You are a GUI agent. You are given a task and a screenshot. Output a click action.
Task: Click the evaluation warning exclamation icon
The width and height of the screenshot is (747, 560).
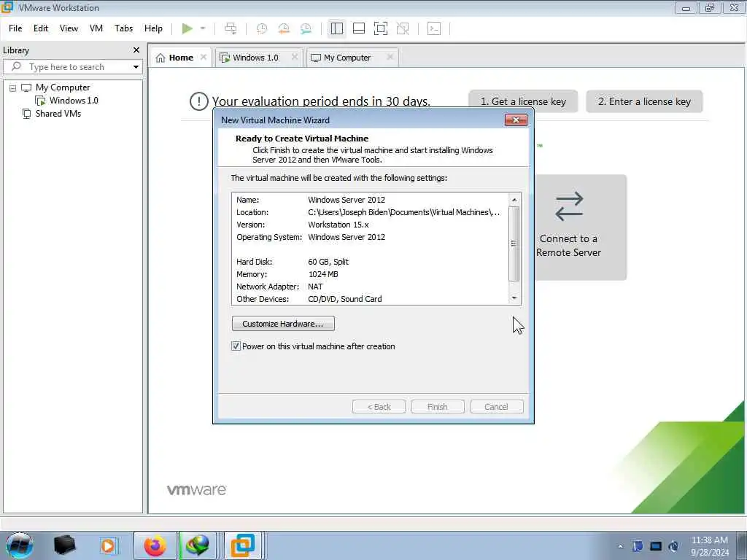pos(198,101)
